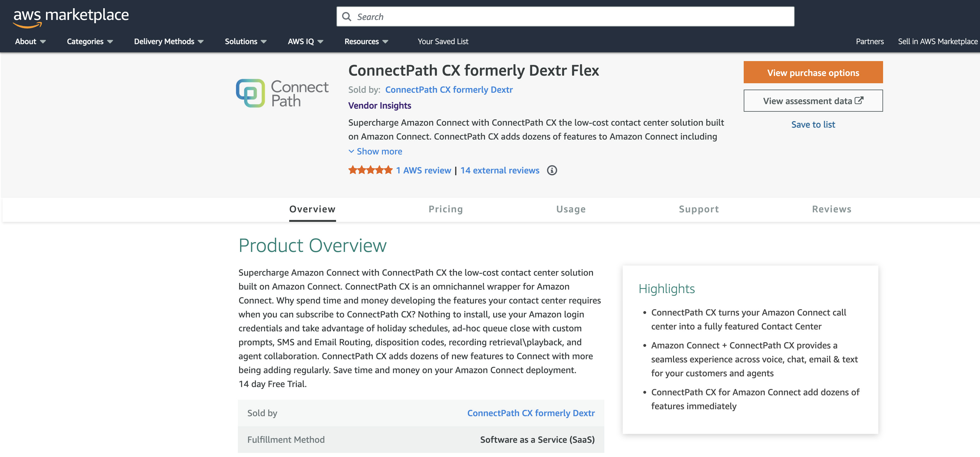Click Sell in AWS Marketplace
Image resolution: width=980 pixels, height=457 pixels.
click(x=938, y=41)
